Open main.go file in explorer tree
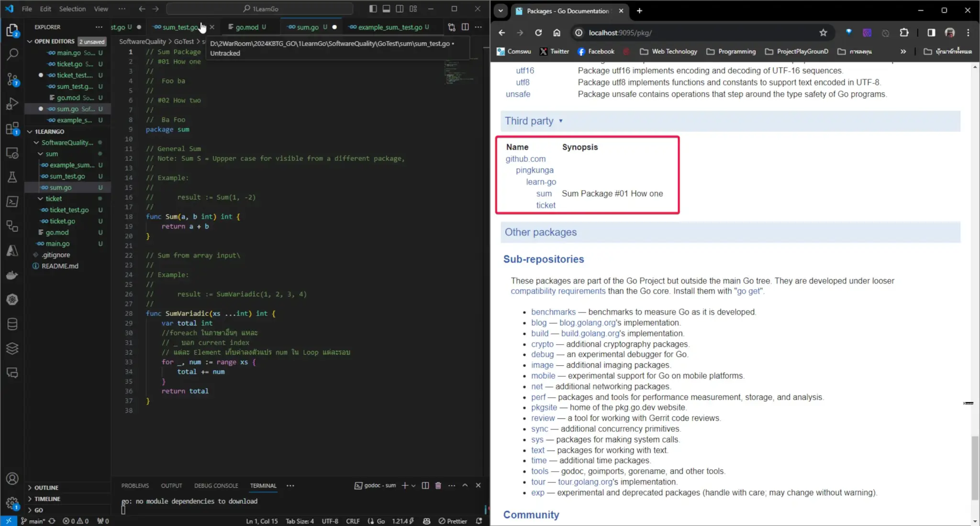The width and height of the screenshot is (980, 526). click(57, 244)
